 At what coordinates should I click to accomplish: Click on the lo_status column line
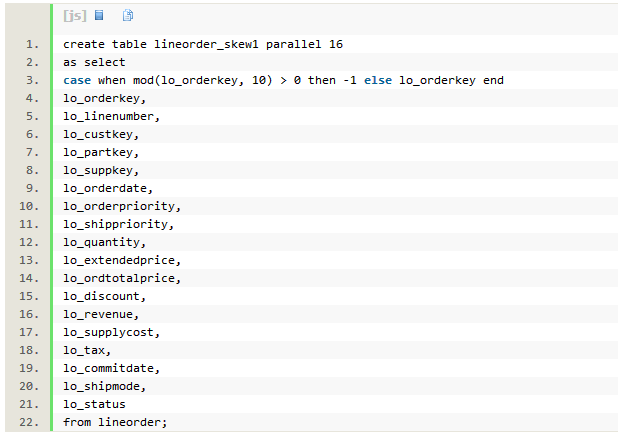[x=94, y=404]
